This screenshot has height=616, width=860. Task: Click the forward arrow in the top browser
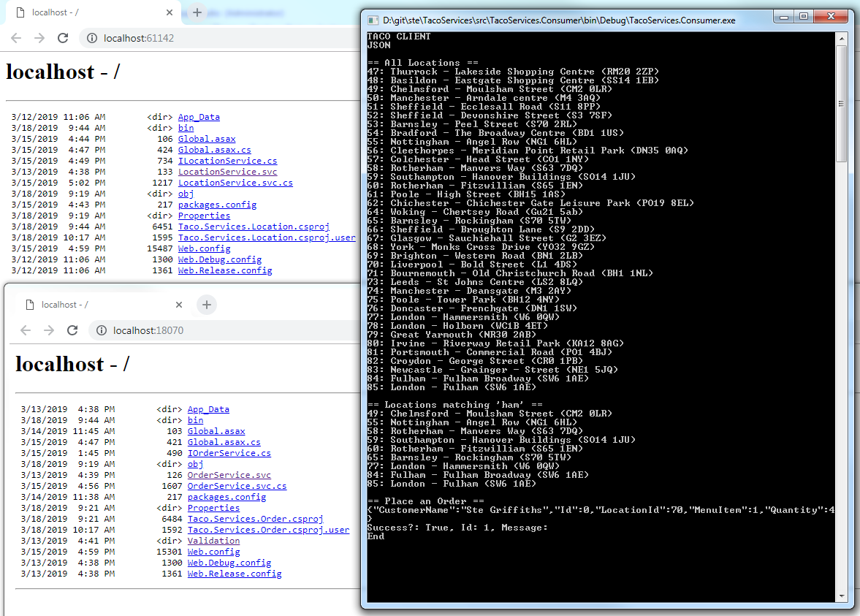click(x=38, y=38)
